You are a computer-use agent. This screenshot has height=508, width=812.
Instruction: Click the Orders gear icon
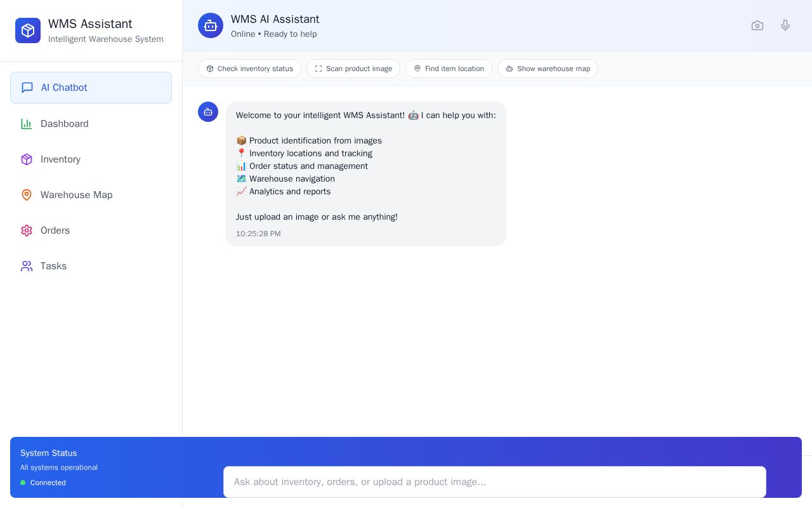(27, 231)
